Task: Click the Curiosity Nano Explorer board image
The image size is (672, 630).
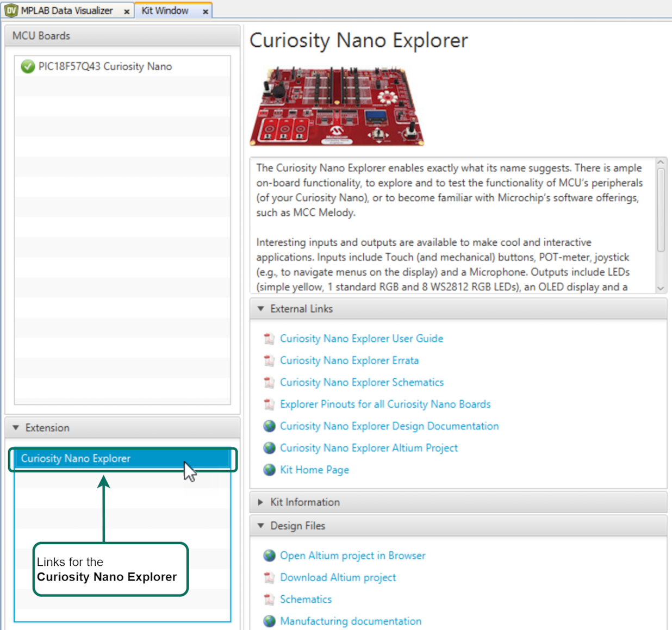Action: click(337, 106)
